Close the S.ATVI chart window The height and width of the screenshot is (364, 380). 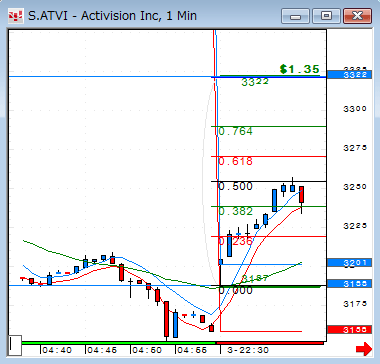coord(357,16)
